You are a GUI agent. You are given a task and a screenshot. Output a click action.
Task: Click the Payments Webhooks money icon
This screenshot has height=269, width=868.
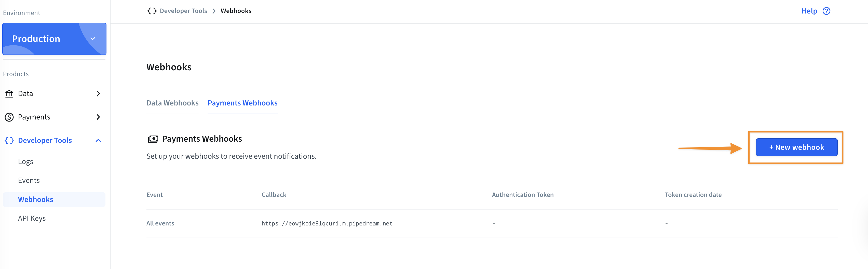[153, 139]
